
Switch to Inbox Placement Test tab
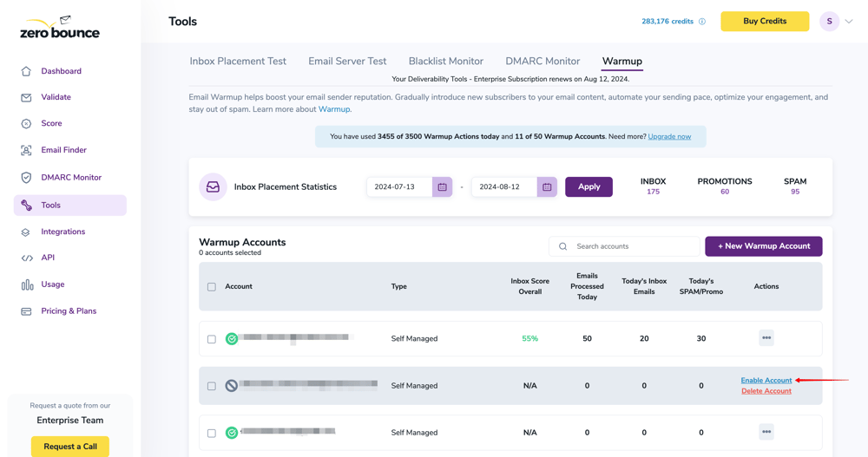[238, 62]
